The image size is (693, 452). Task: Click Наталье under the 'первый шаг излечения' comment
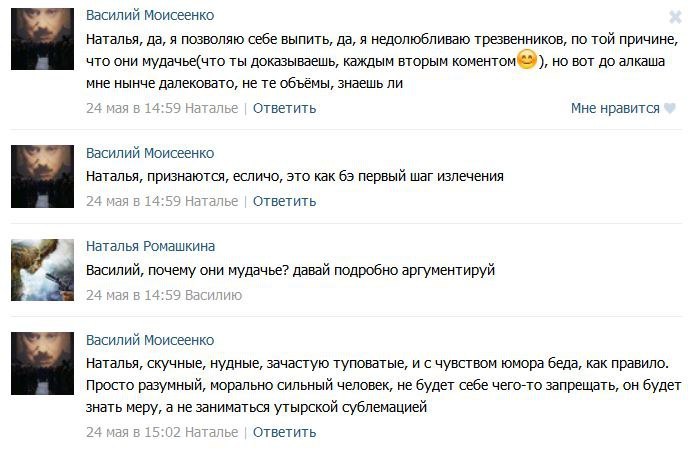[212, 201]
